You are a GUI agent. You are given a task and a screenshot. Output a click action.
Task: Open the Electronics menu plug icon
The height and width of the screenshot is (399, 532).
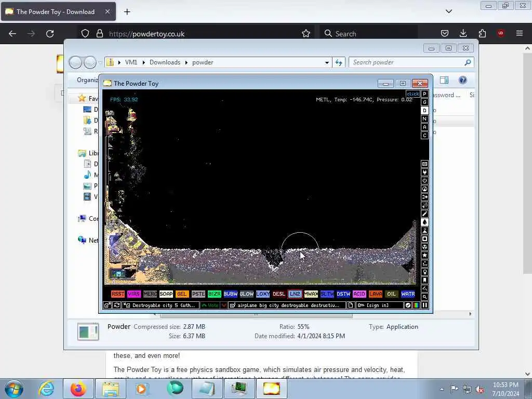pyautogui.click(x=424, y=172)
